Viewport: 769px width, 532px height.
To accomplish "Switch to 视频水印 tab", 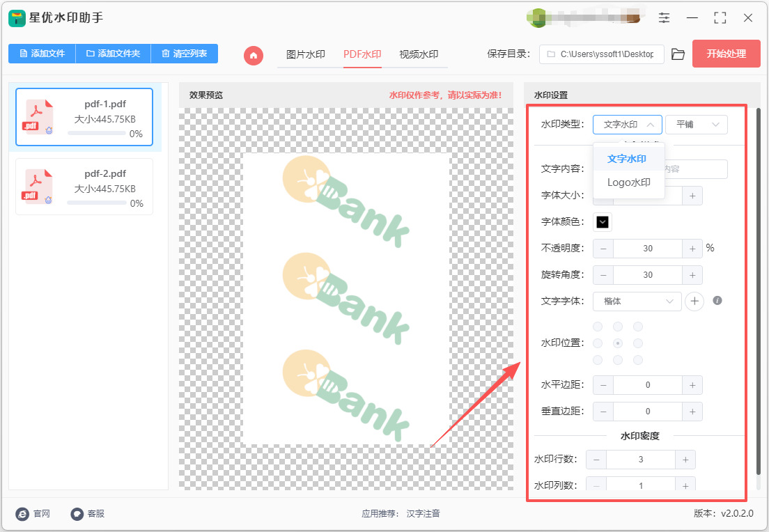I will (419, 54).
